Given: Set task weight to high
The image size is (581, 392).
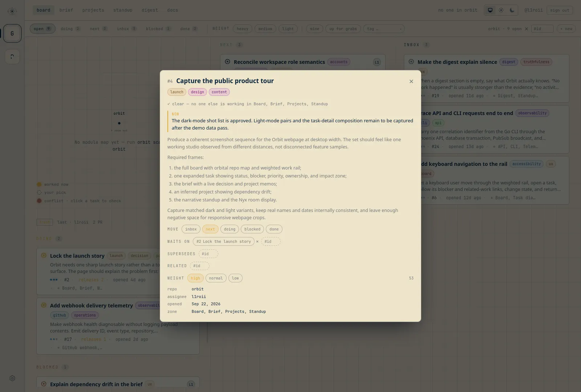Looking at the screenshot, I should 195,278.
